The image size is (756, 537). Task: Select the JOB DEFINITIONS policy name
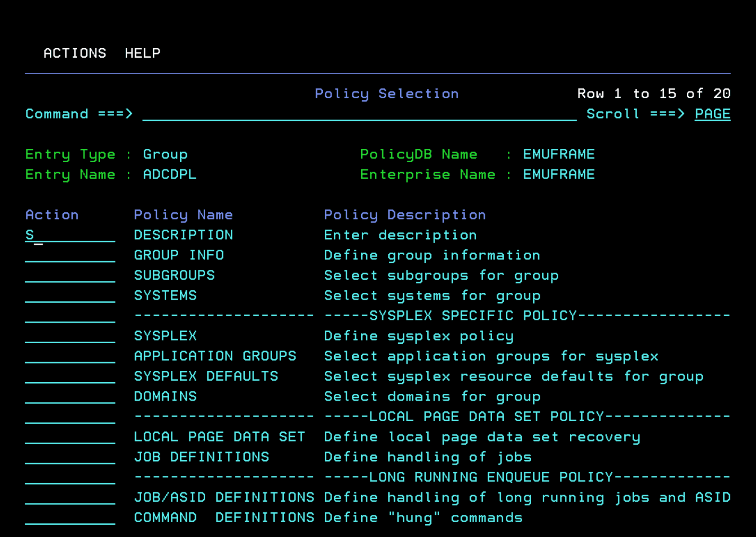tap(201, 457)
